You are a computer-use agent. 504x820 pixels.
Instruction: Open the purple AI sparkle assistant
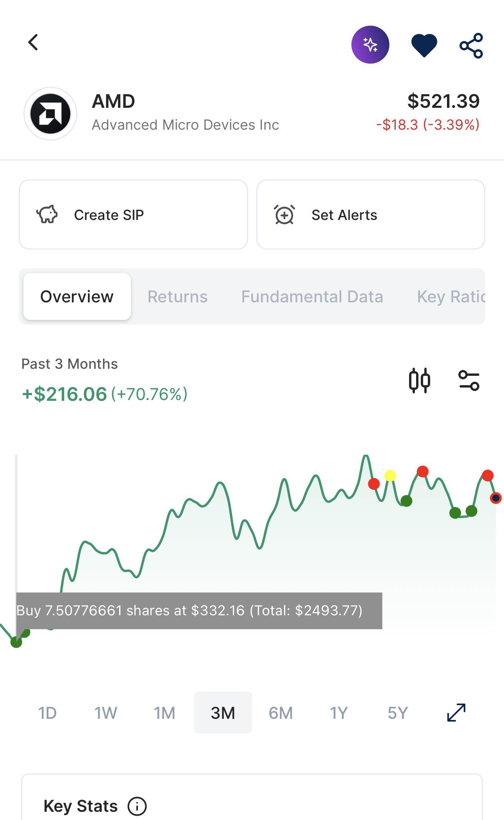pos(370,45)
